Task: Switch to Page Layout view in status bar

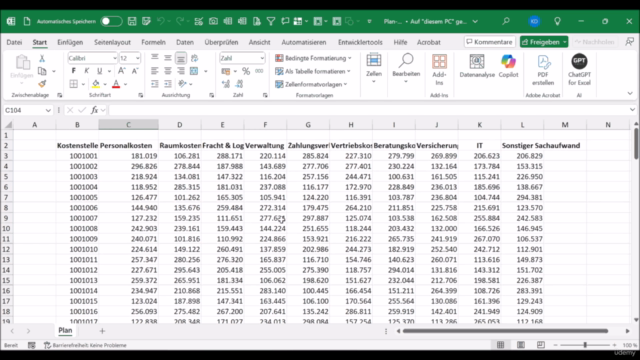Action: (x=521, y=345)
